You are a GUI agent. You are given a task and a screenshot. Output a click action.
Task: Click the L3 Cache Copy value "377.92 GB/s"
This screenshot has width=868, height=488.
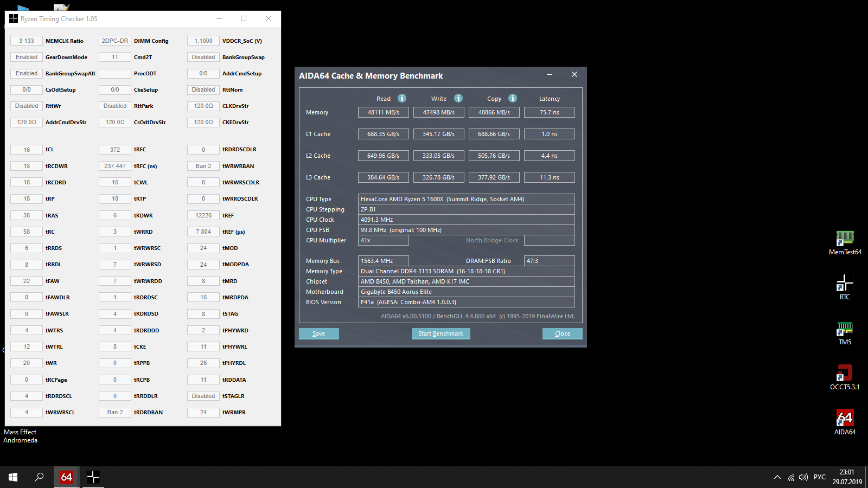pos(494,177)
